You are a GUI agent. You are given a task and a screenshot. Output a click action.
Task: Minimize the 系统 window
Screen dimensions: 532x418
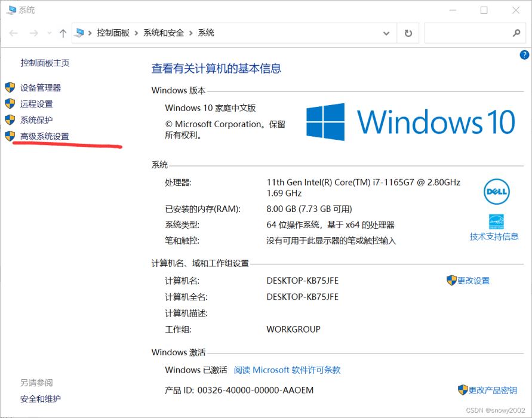453,10
